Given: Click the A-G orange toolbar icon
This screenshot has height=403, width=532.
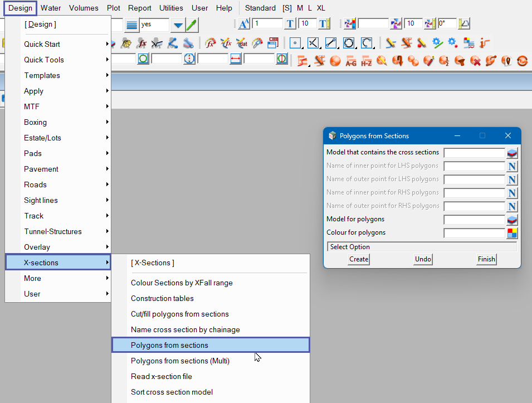Looking at the screenshot, I should (x=351, y=60).
